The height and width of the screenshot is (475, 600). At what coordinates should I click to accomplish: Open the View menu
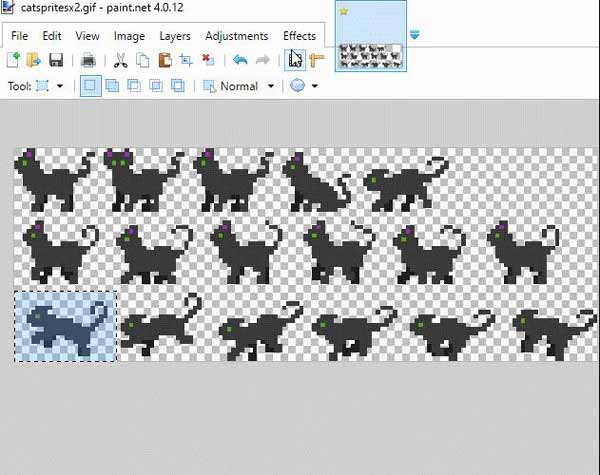[x=87, y=36]
